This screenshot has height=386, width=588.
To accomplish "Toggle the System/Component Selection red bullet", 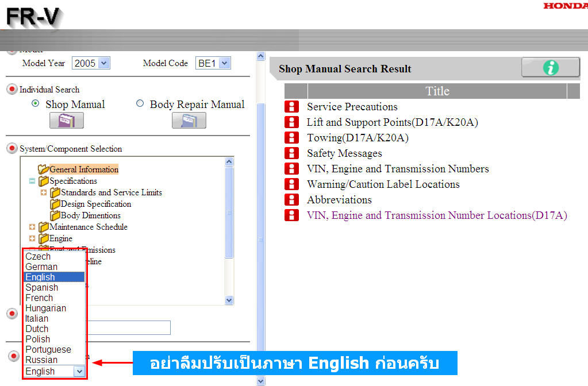I will pyautogui.click(x=12, y=148).
